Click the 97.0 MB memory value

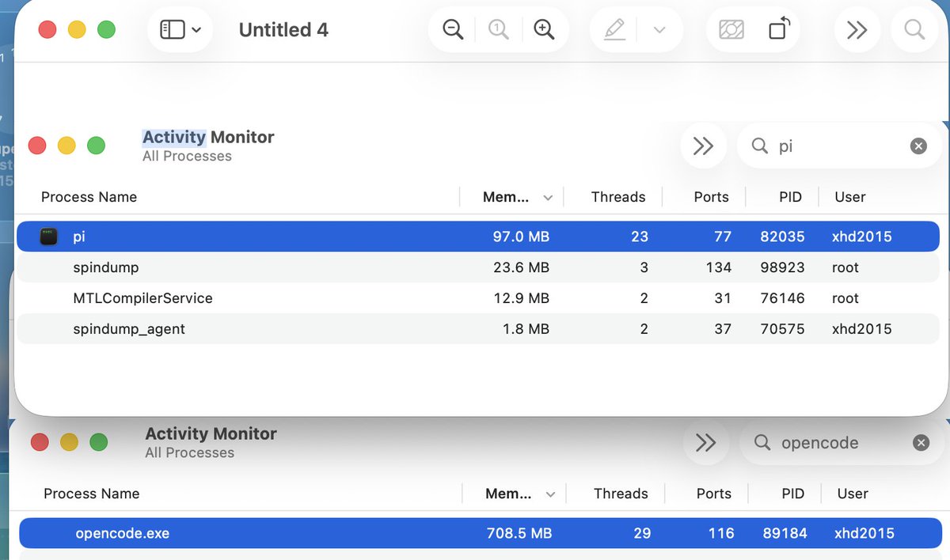pos(521,236)
